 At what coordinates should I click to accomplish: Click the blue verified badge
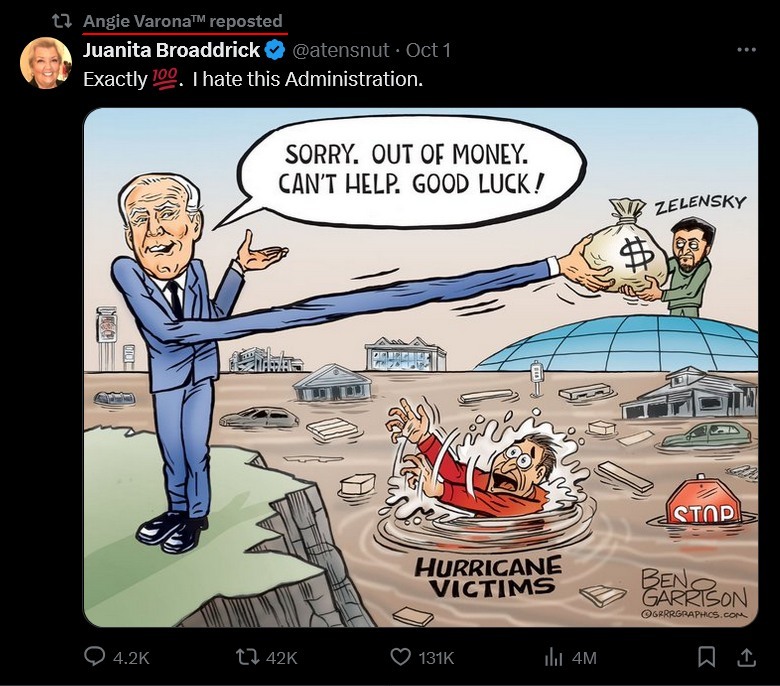(x=275, y=50)
